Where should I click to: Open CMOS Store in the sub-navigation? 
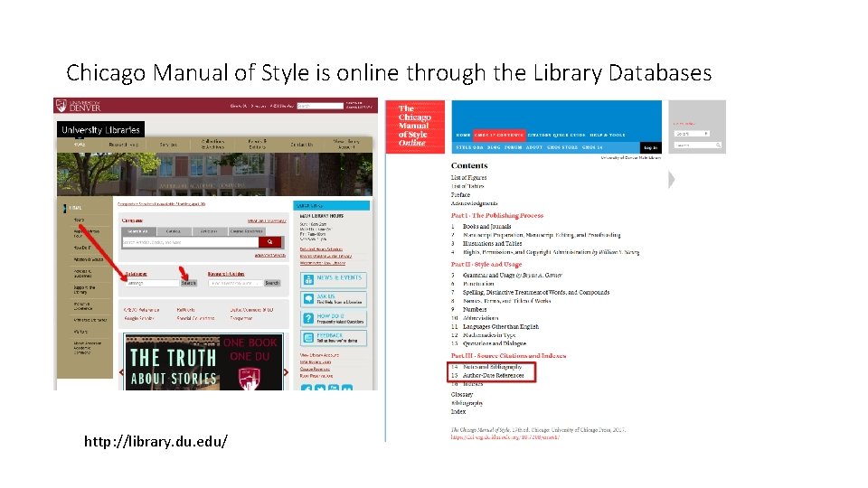tap(561, 147)
